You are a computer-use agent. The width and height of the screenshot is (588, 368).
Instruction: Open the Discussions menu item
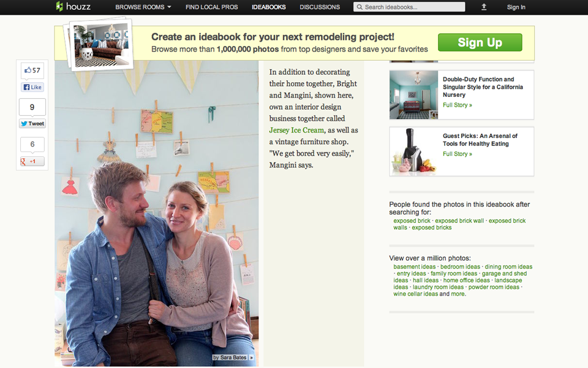pyautogui.click(x=320, y=7)
